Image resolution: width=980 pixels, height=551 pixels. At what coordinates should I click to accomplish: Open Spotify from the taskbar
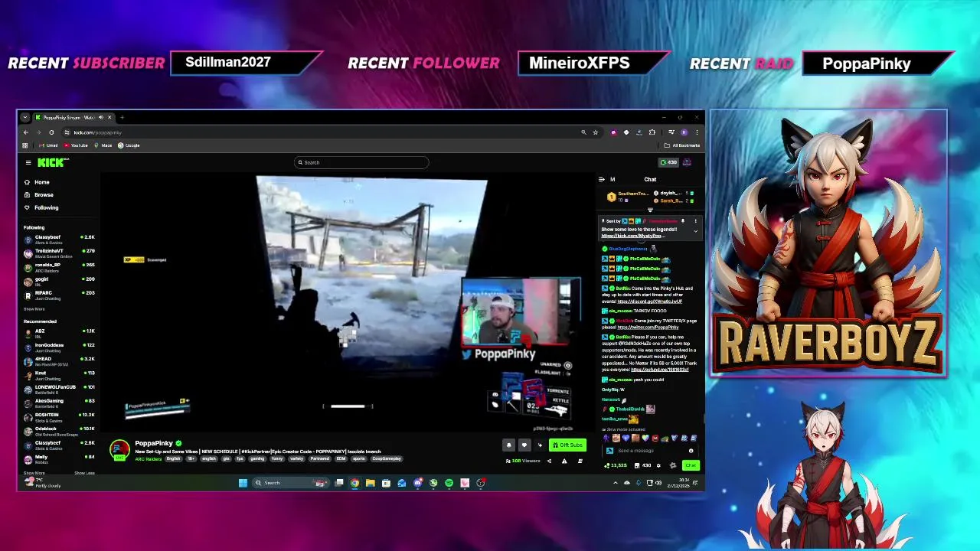pos(449,483)
